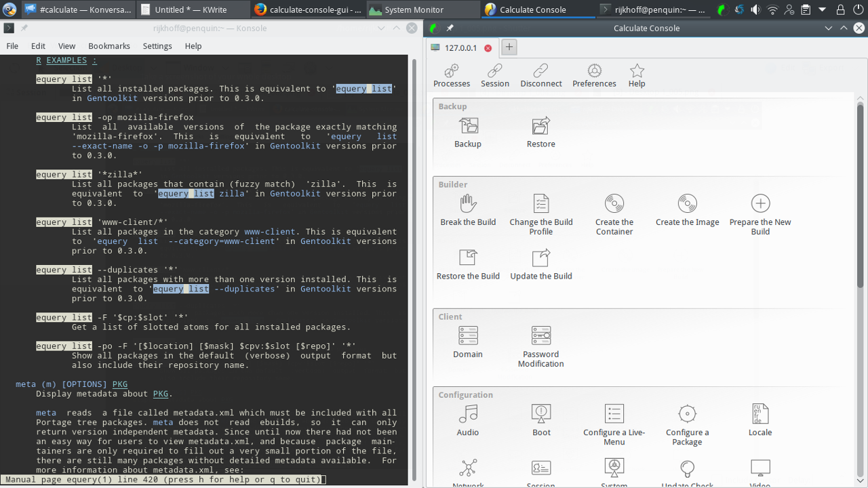Open Restore the Build

pos(468,264)
